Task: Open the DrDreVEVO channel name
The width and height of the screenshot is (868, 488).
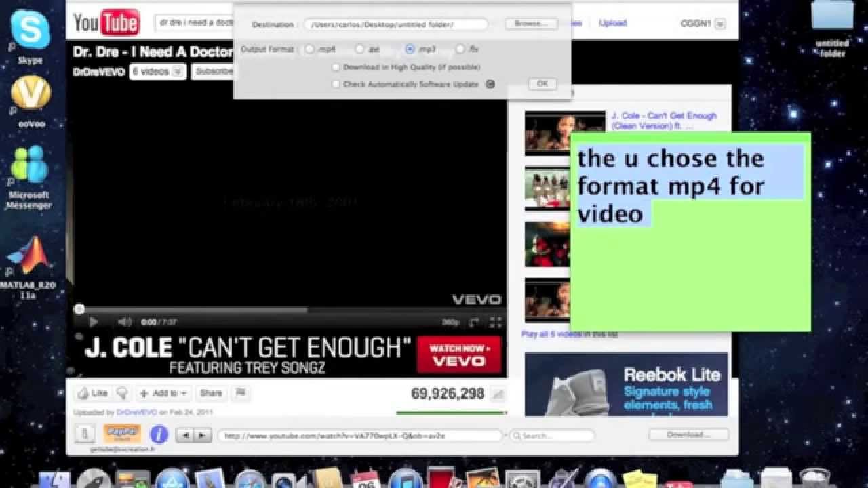Action: pos(99,72)
